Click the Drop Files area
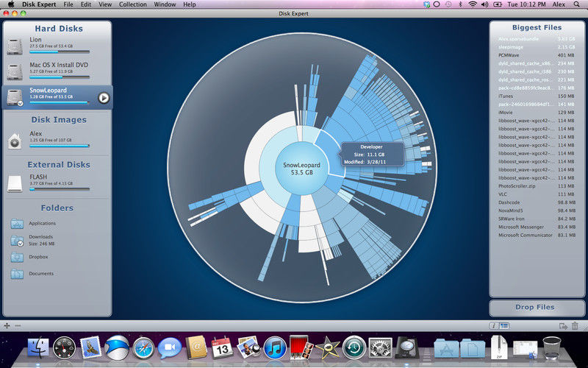588x368 pixels. (537, 308)
